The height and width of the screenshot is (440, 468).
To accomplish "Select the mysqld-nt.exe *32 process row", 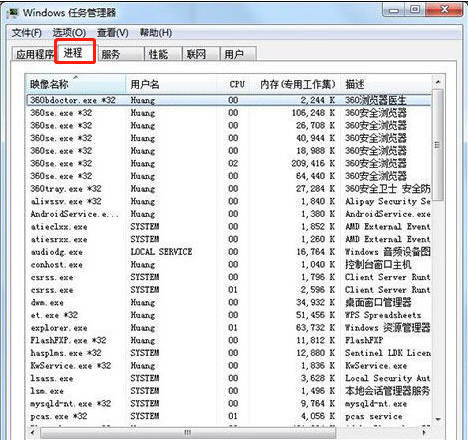I will coord(229,404).
